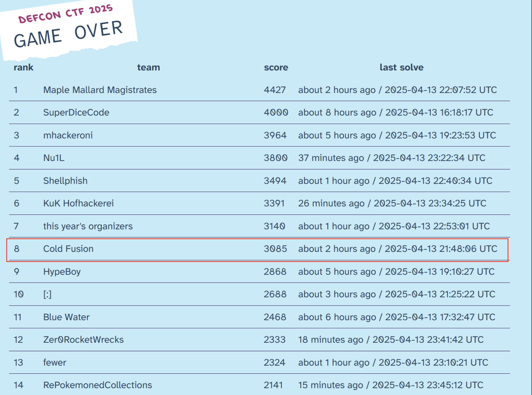Click the score value 3800
The image size is (532, 395).
[x=276, y=158]
